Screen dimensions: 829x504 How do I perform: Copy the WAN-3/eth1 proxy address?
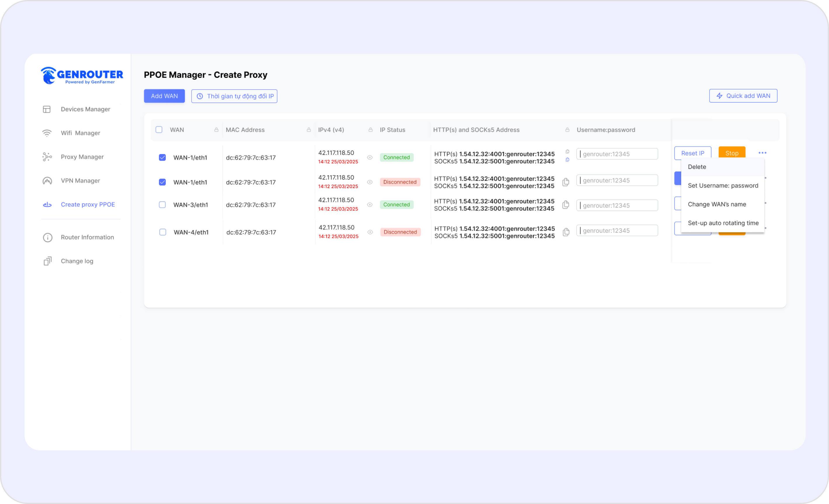coord(566,205)
